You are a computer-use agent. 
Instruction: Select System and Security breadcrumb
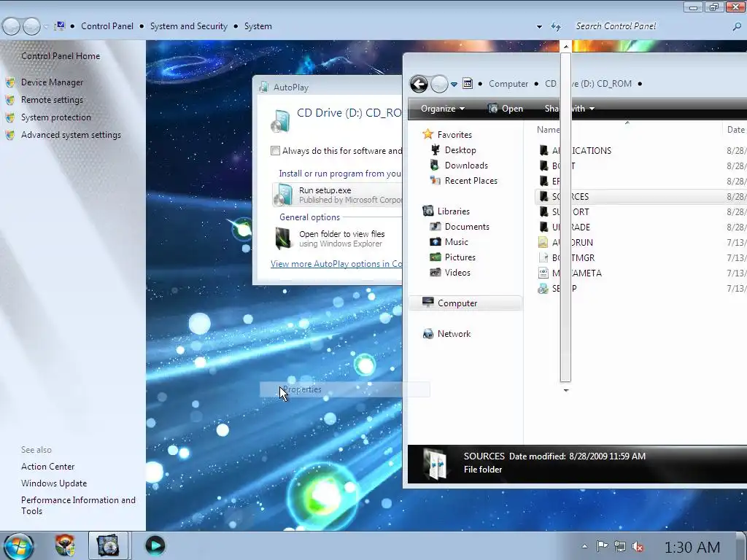click(189, 26)
